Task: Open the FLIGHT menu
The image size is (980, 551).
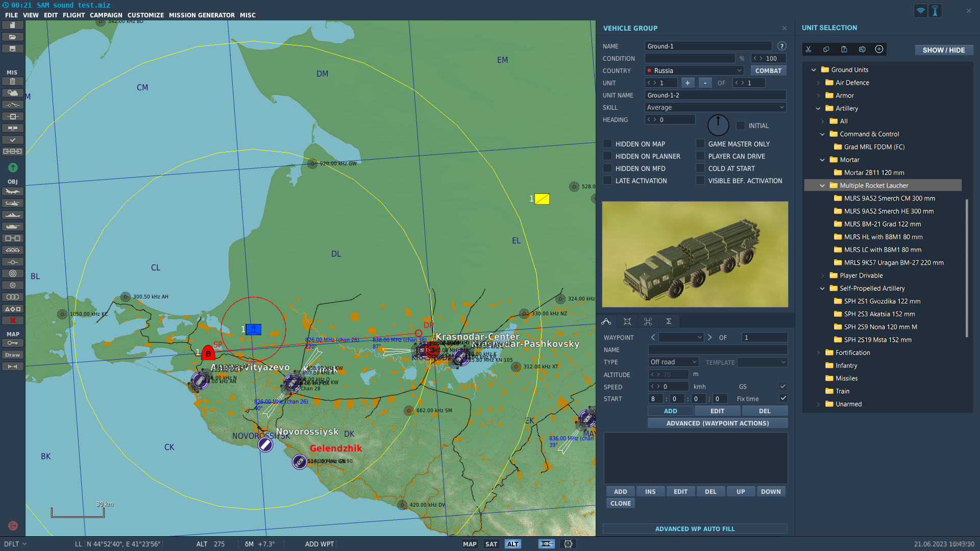Action: (73, 15)
